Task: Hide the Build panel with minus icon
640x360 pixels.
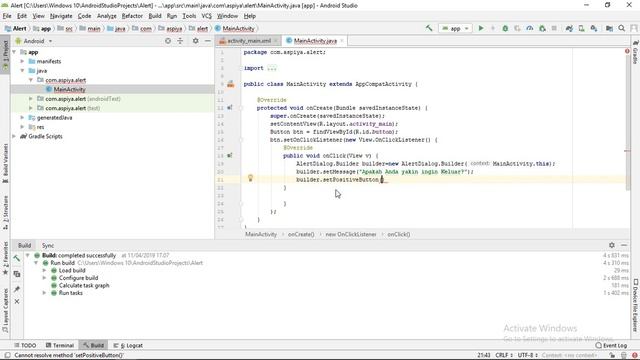Action: point(624,245)
